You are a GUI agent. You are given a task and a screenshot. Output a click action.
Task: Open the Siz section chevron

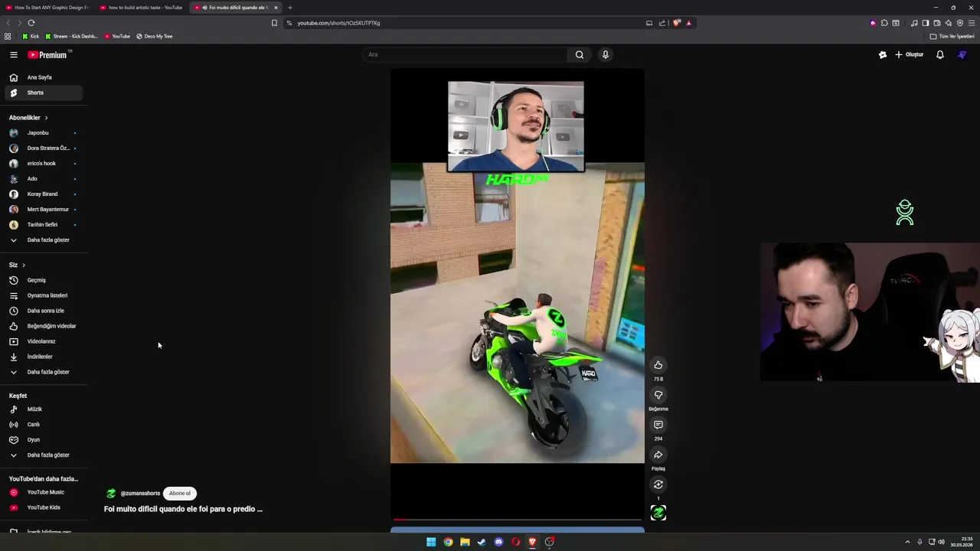coord(24,265)
